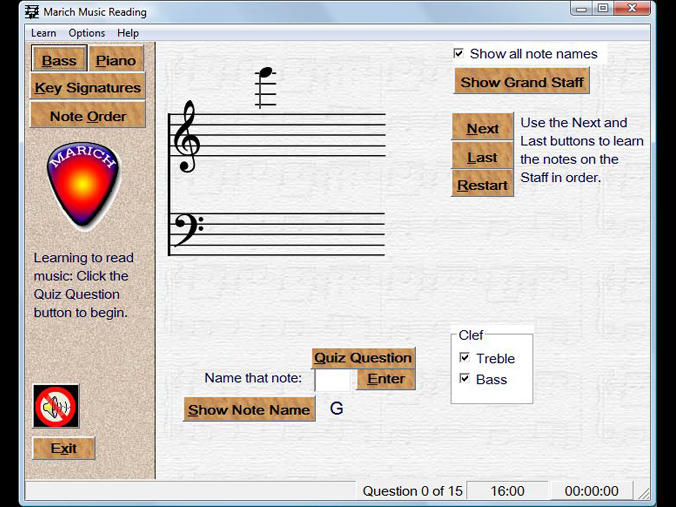Image resolution: width=676 pixels, height=507 pixels.
Task: Click the Question 0 of 15 status text
Action: click(x=412, y=491)
